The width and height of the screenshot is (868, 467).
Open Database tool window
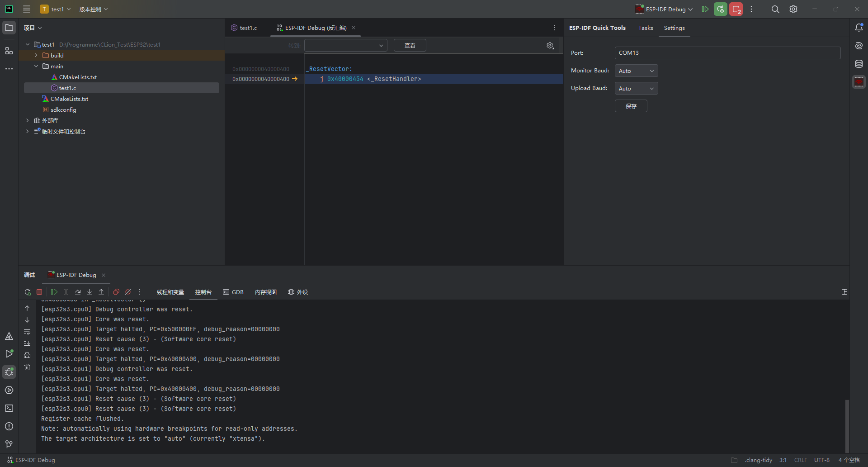[x=859, y=64]
